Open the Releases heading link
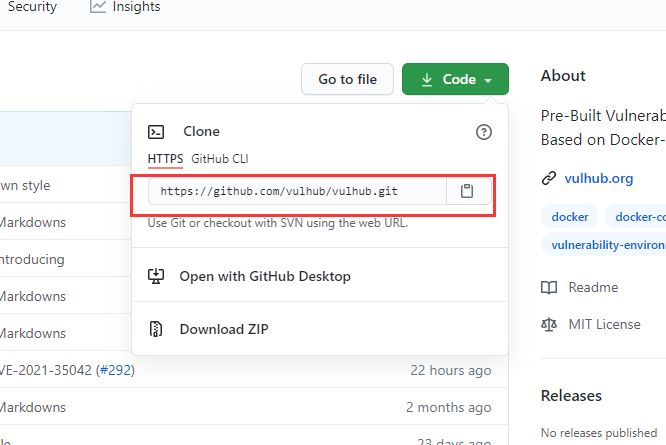This screenshot has width=666, height=445. (571, 396)
